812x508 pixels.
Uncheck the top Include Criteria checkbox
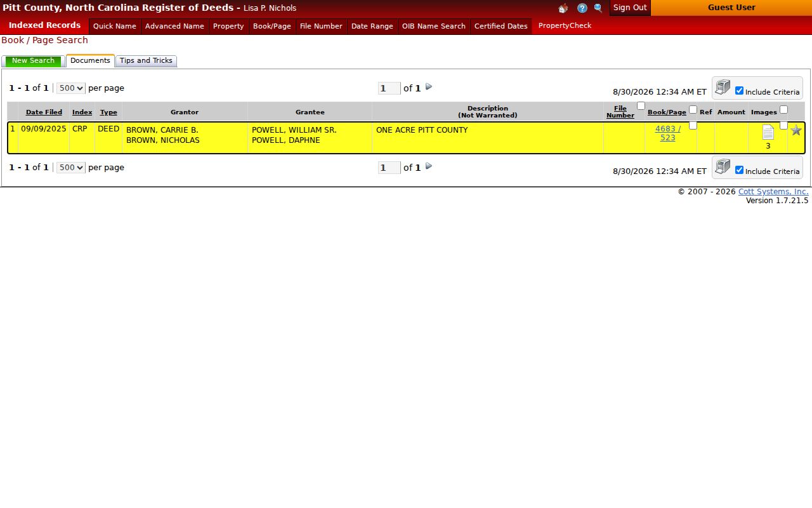[739, 91]
